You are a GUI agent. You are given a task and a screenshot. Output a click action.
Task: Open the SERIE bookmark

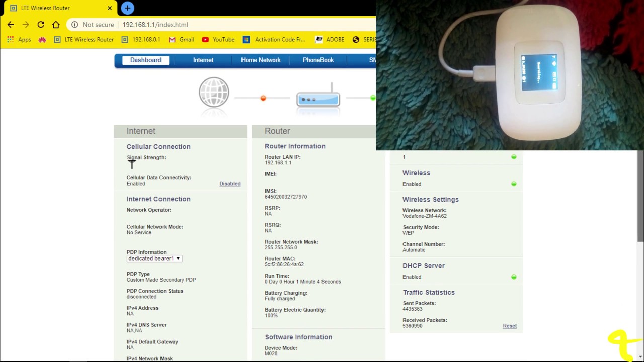(x=364, y=39)
